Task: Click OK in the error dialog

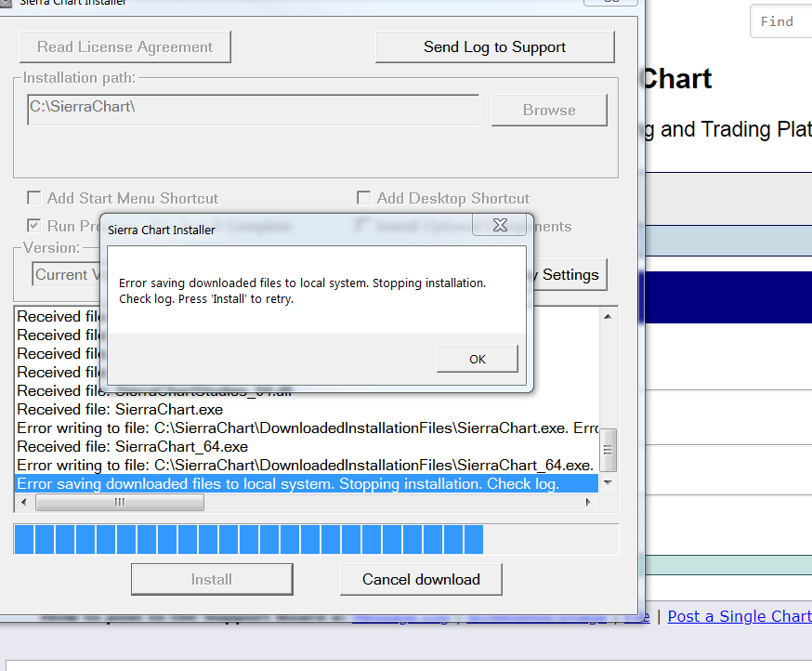Action: pos(477,359)
